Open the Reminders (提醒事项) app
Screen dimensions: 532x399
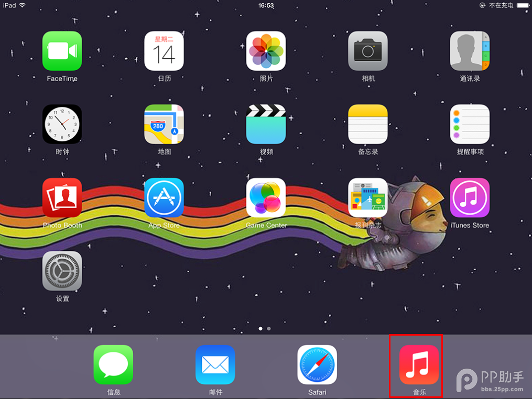pos(470,124)
